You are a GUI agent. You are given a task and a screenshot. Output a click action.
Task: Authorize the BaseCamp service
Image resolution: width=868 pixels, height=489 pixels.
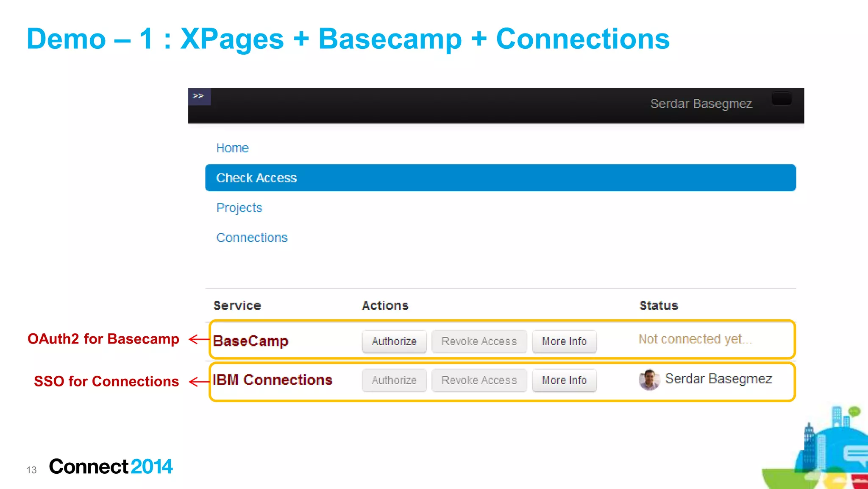[394, 341]
